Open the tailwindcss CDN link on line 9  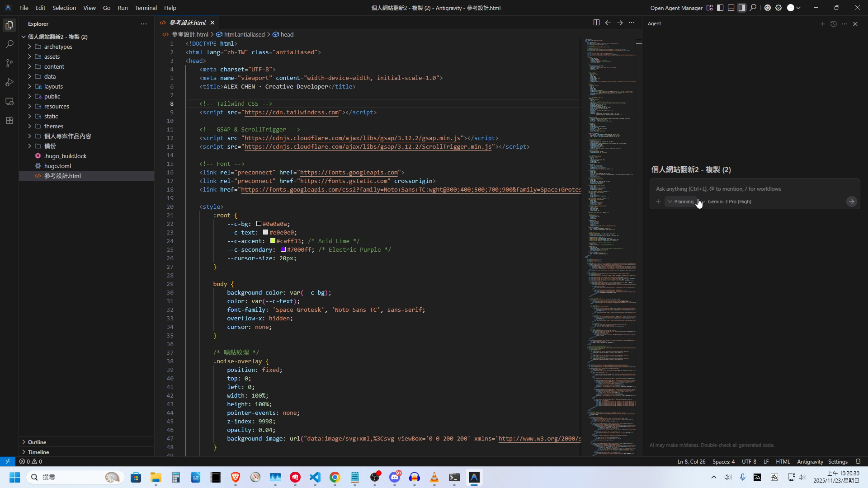(x=292, y=112)
